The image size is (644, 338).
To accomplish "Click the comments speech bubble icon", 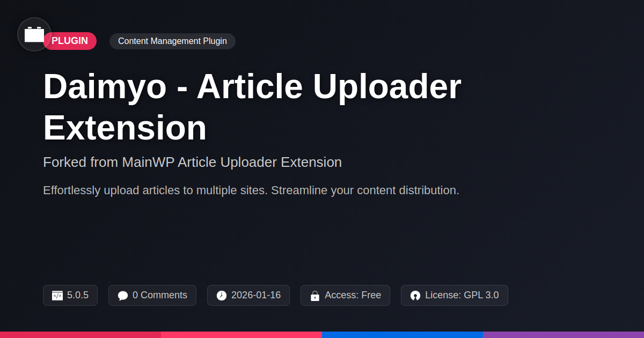I will (x=123, y=296).
